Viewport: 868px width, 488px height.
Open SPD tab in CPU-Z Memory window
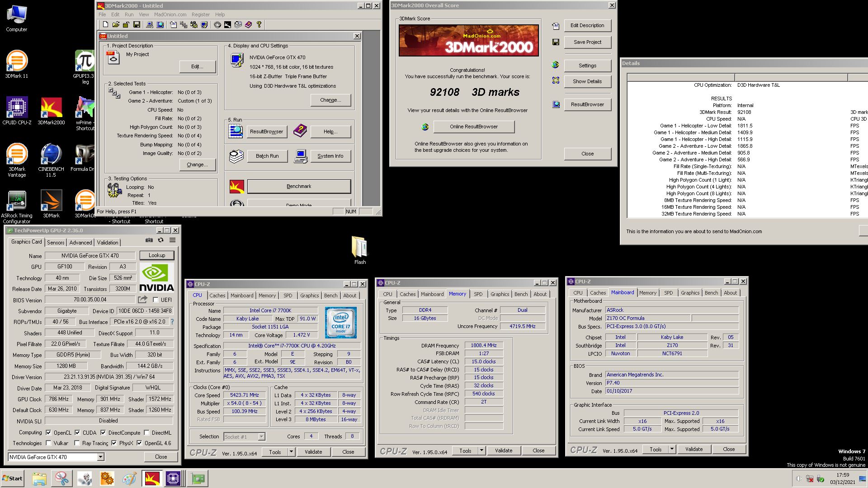pyautogui.click(x=478, y=294)
